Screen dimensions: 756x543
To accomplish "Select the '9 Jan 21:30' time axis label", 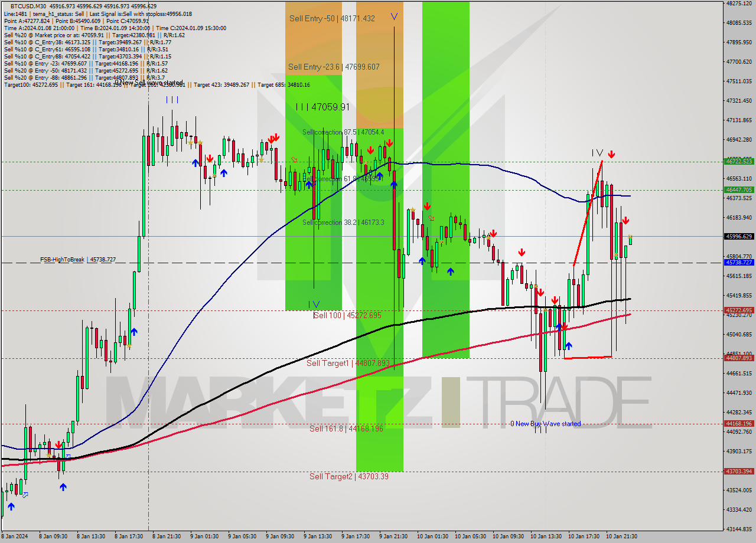I will 395,537.
